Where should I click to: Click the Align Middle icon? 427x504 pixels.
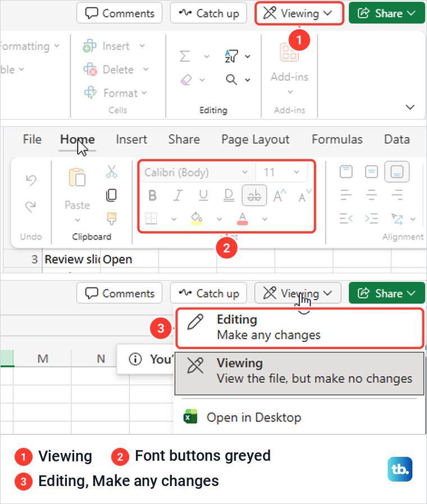371,172
